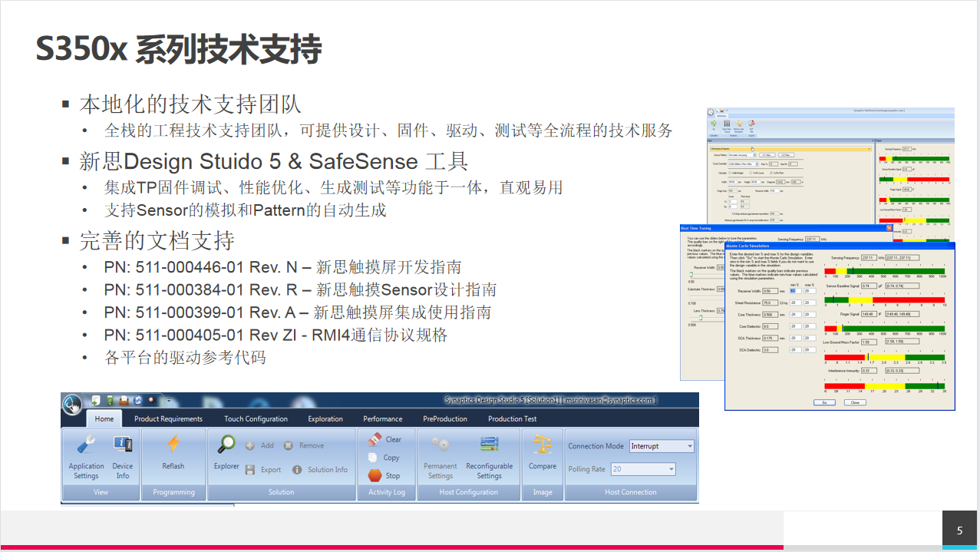Click DCA Dielectric value field
980x552 pixels.
tap(770, 350)
